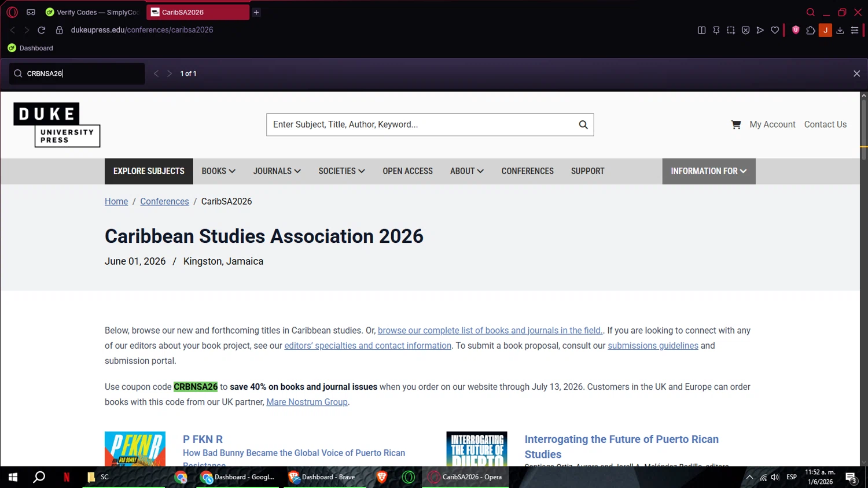
Task: Click the address bar URL
Action: click(142, 30)
